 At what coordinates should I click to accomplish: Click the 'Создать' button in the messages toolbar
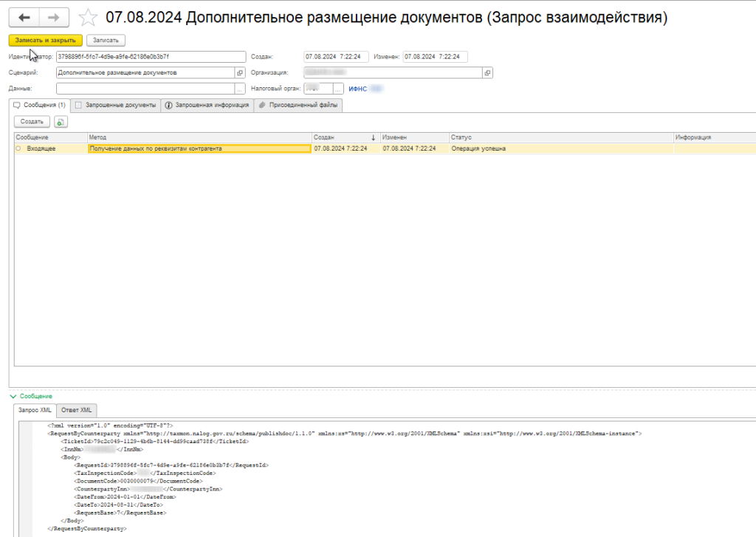click(x=32, y=122)
